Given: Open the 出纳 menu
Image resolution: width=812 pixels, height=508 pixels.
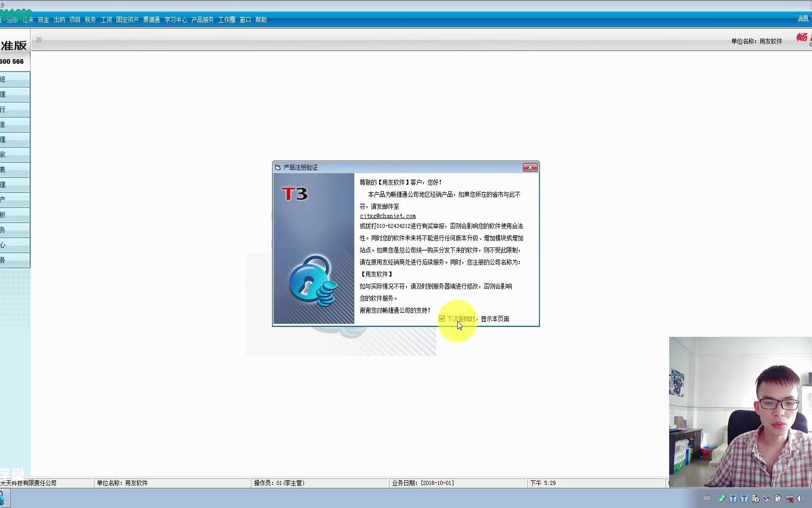Looking at the screenshot, I should (x=59, y=20).
